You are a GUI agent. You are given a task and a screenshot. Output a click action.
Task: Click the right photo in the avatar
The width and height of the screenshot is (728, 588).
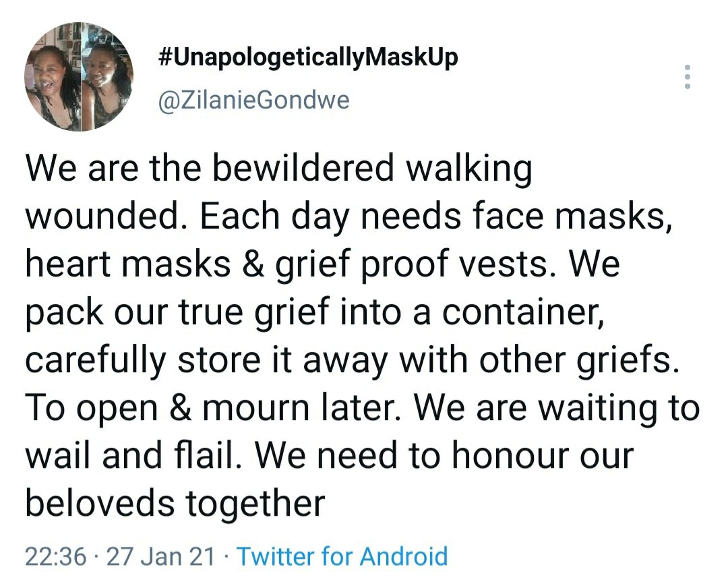click(107, 76)
